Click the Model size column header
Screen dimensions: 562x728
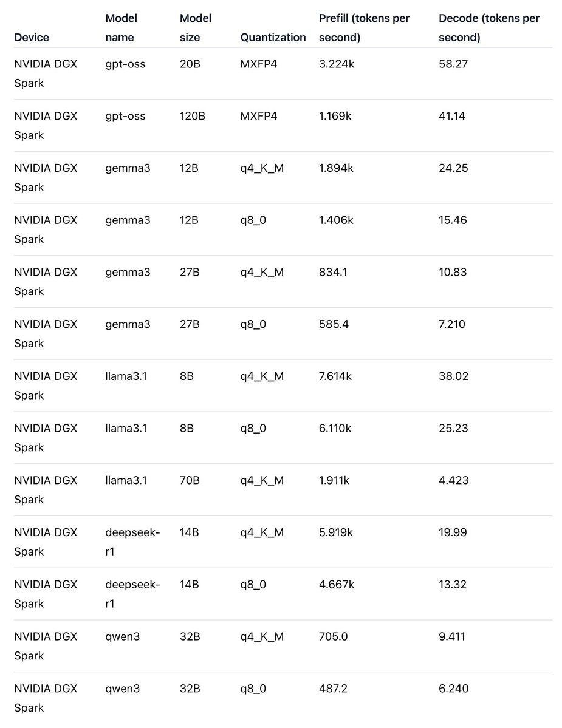[196, 28]
